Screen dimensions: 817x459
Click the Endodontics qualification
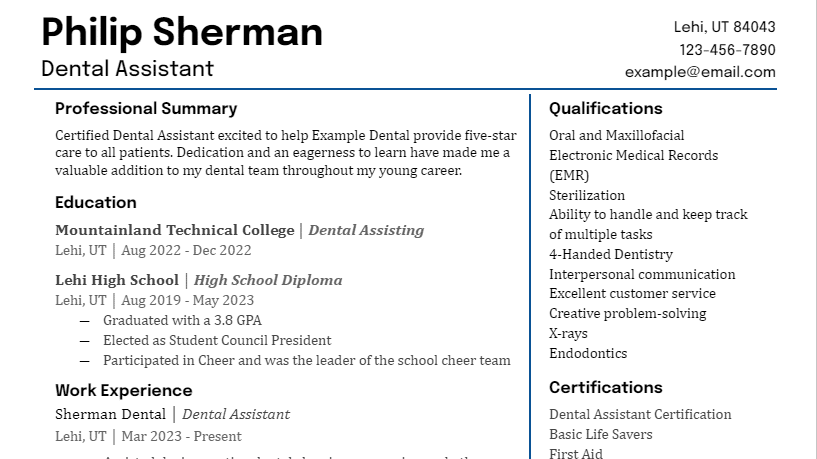(x=588, y=353)
